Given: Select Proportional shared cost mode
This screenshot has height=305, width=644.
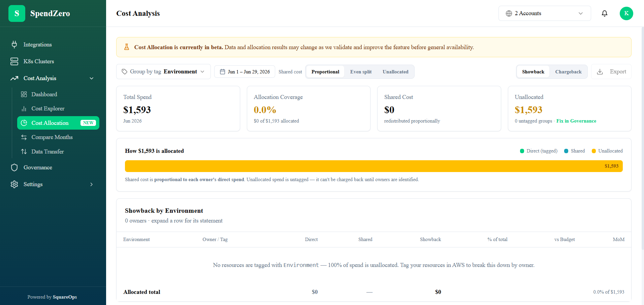Looking at the screenshot, I should click(325, 72).
